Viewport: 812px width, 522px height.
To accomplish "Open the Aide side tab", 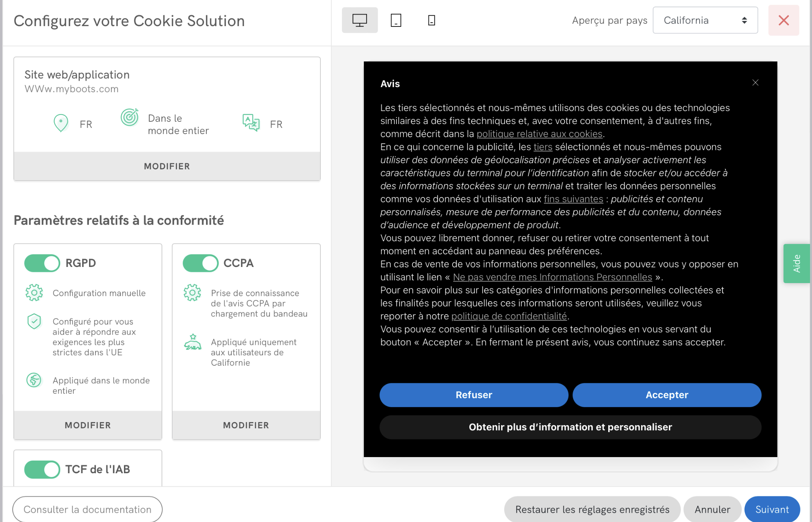I will [797, 263].
